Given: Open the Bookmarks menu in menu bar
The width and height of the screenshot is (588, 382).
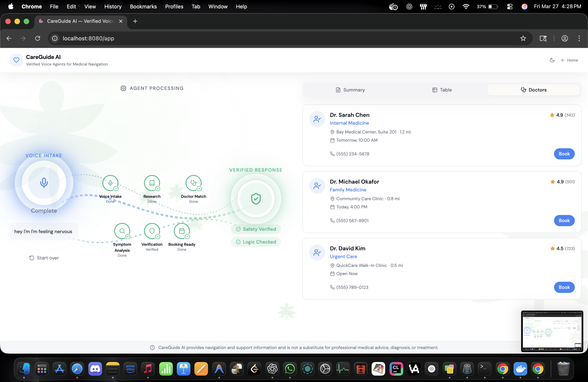Looking at the screenshot, I should click(x=143, y=6).
